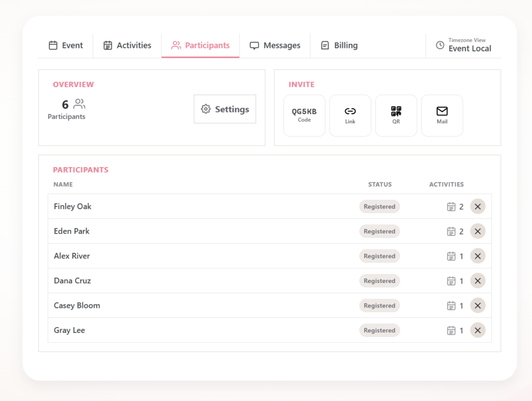Image resolution: width=532 pixels, height=401 pixels.
Task: Remove Dana Cruz from participants
Action: tap(478, 281)
